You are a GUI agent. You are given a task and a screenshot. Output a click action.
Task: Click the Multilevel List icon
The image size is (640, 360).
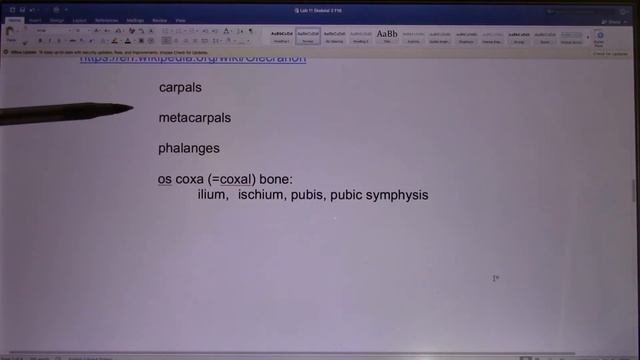pos(192,31)
